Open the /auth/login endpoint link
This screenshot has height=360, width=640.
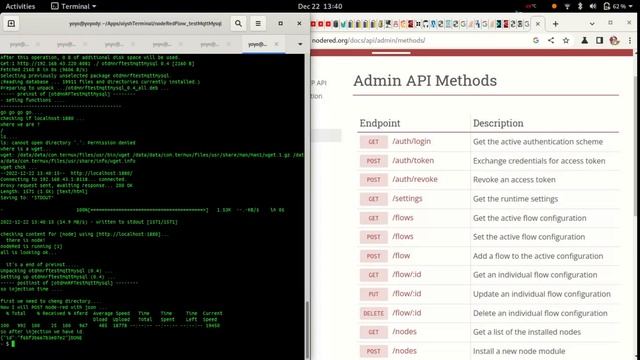[x=411, y=141]
